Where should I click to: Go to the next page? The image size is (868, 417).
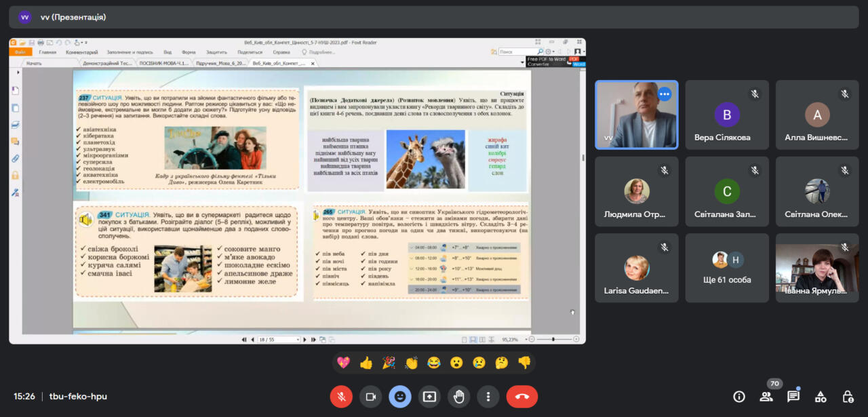pos(305,339)
